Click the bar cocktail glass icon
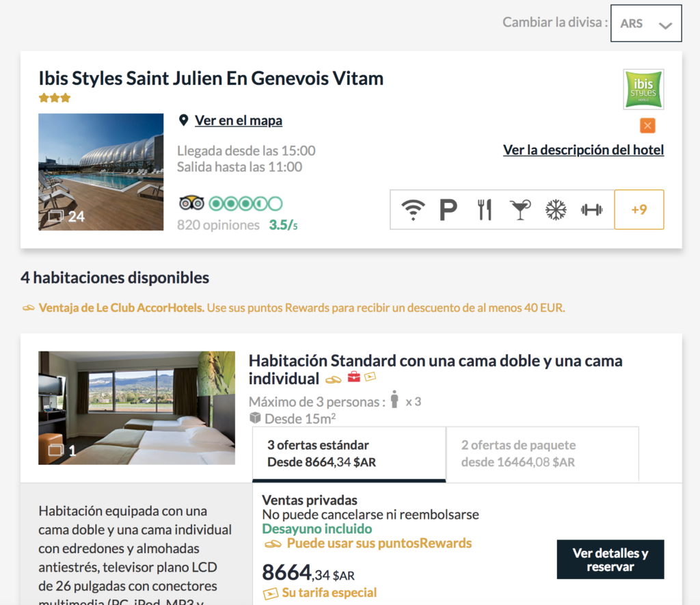Screen dimensions: 700x605 [x=520, y=210]
